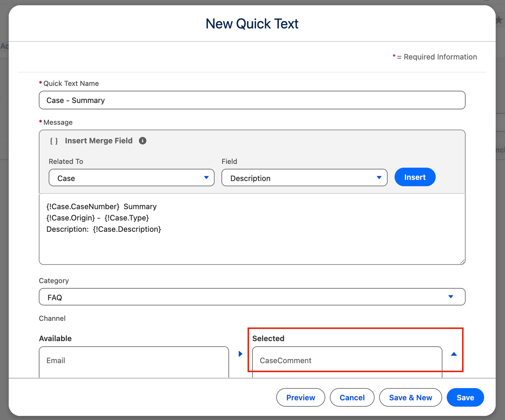Click the Preview button

(300, 398)
